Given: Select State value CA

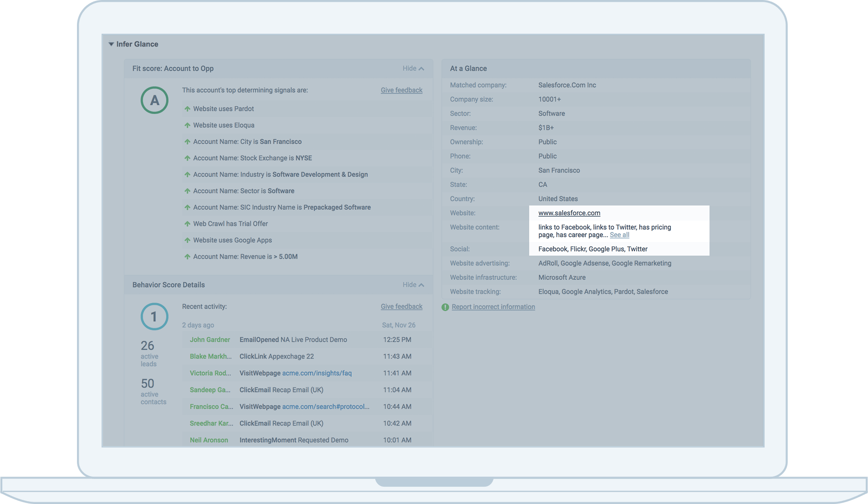Looking at the screenshot, I should (543, 185).
